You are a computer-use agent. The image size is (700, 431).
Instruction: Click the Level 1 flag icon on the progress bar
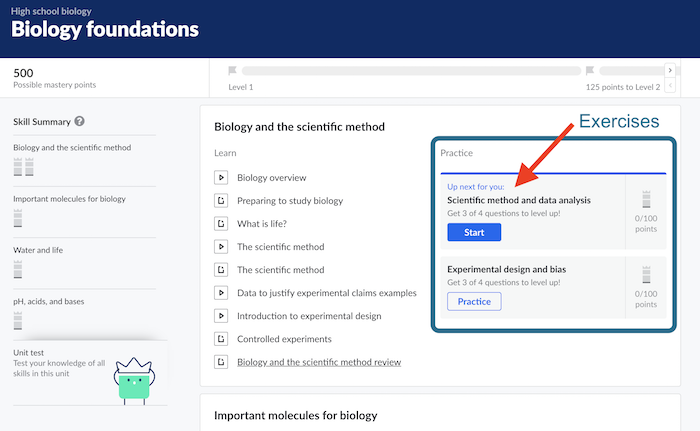pos(233,71)
